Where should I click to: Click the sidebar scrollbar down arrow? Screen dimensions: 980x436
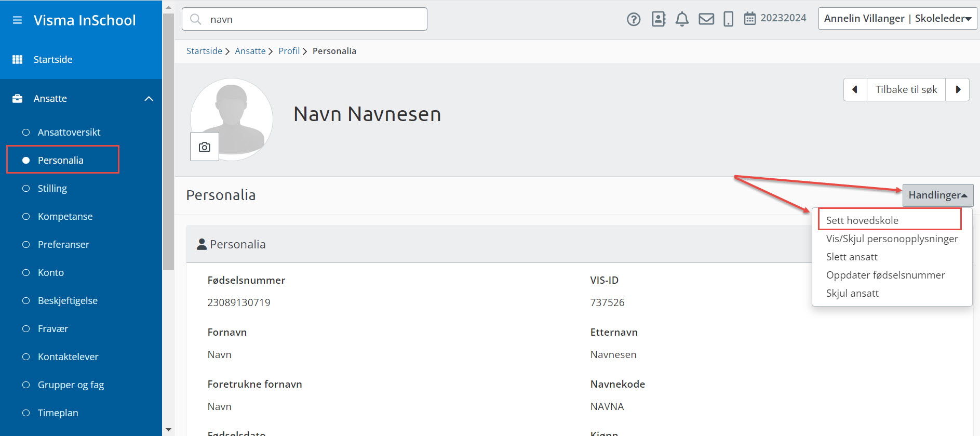(x=168, y=430)
